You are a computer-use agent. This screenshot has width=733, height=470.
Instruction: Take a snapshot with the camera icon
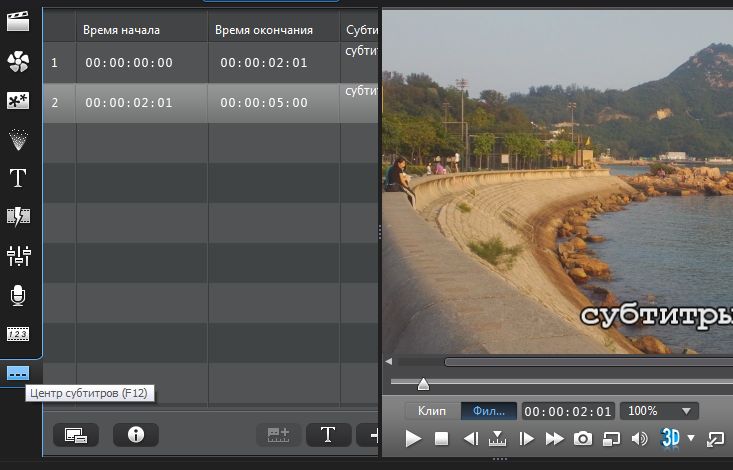582,438
